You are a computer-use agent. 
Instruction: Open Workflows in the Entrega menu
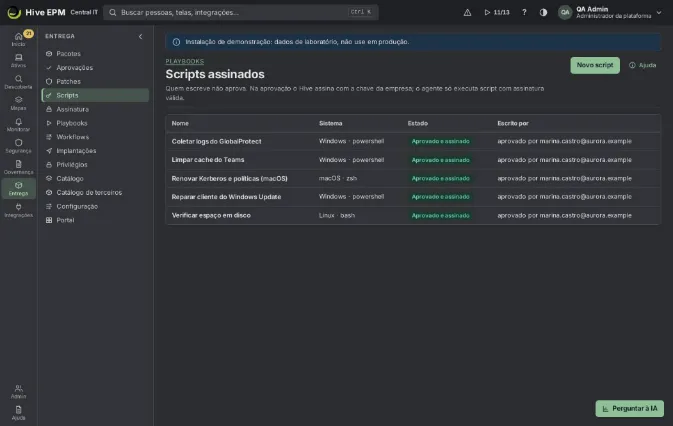pos(95,137)
